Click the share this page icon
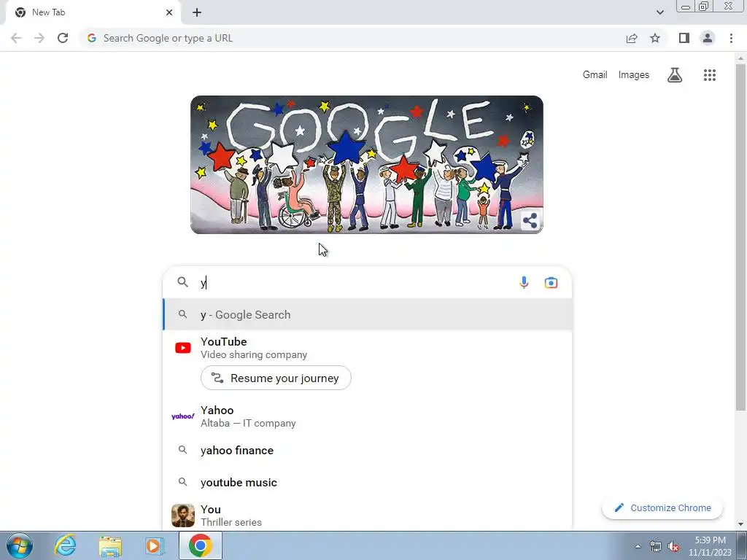 [x=632, y=38]
